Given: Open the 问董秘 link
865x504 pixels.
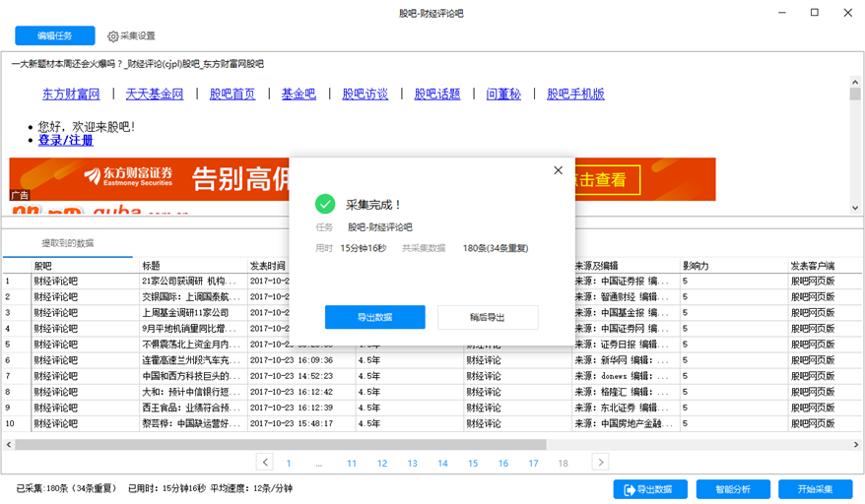Looking at the screenshot, I should click(503, 94).
